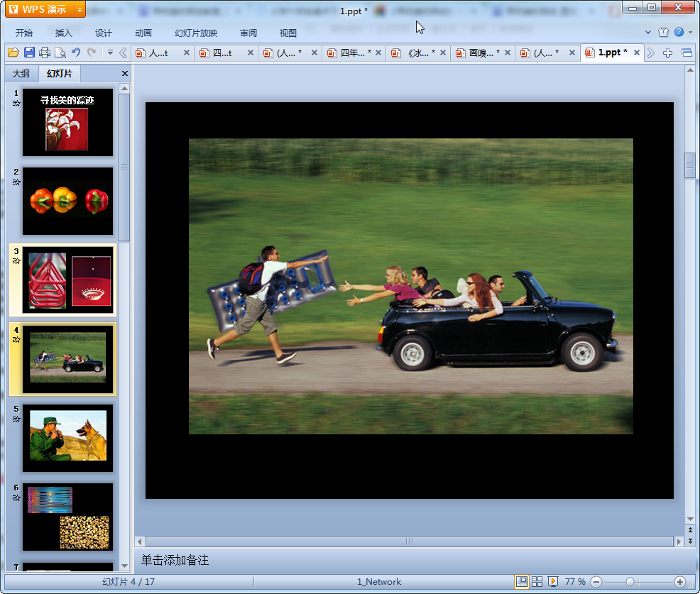
Task: Collapse the ribbon with the top-right chevron
Action: tap(648, 32)
